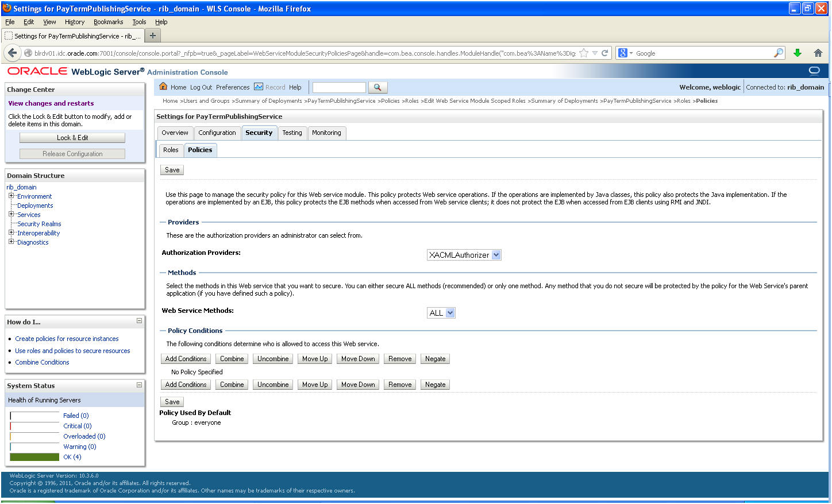Click the OK (4) server health link
The width and height of the screenshot is (832, 504).
point(72,457)
